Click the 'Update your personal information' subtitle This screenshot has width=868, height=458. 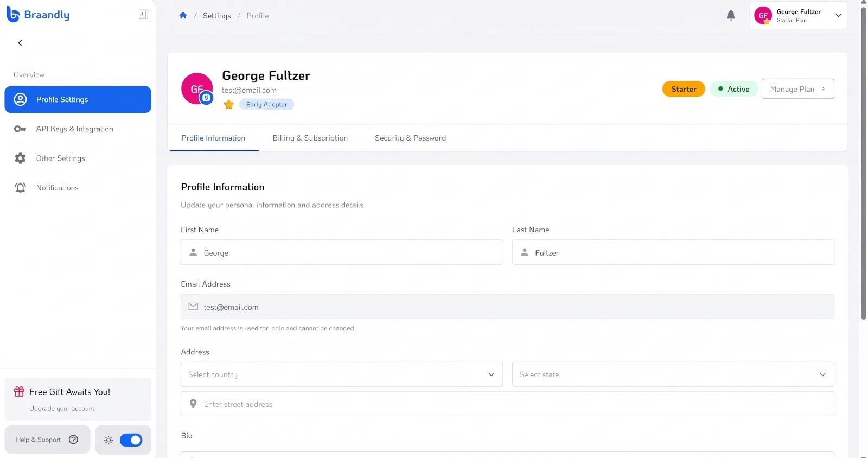pos(272,205)
